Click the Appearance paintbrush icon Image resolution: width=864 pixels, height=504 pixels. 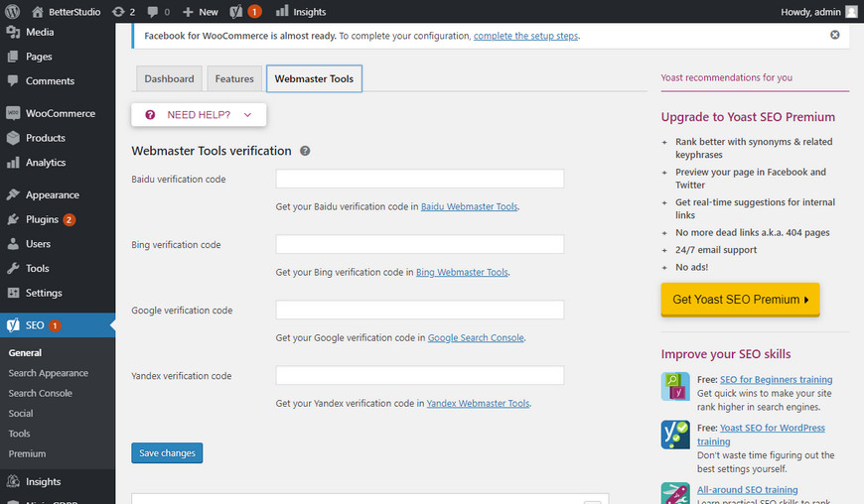coord(13,194)
